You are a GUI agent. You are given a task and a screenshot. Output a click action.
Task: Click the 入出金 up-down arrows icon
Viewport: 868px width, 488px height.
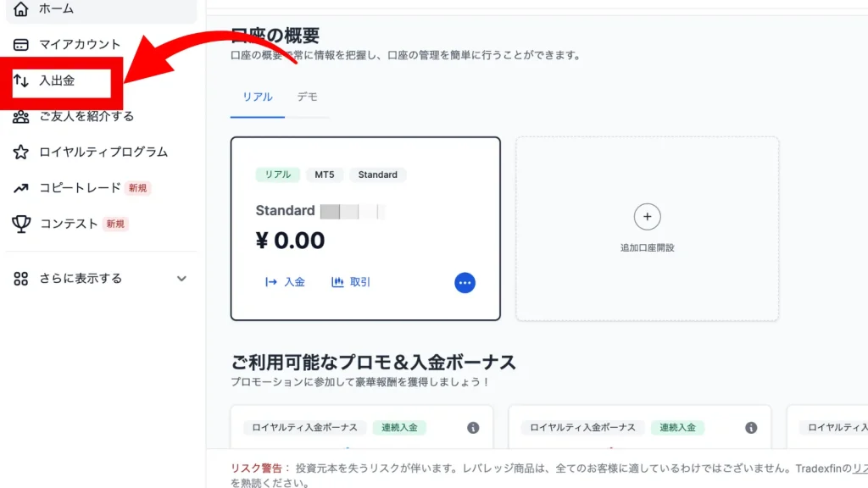(21, 80)
